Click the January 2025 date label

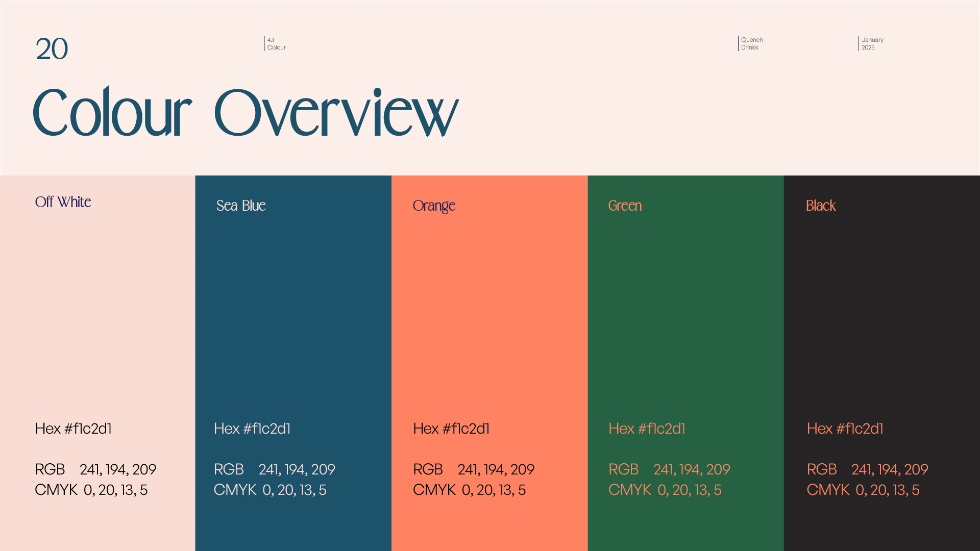click(872, 43)
